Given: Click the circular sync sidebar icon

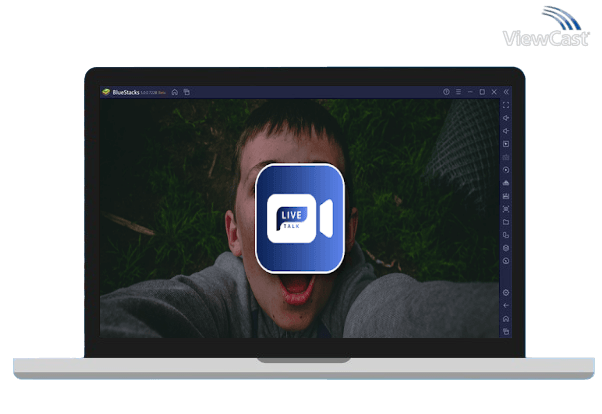Looking at the screenshot, I should pos(506,170).
